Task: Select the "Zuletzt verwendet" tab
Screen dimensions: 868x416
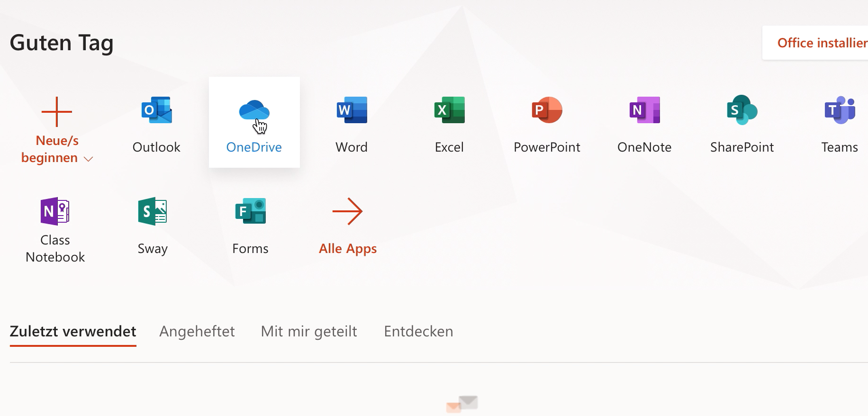Action: pyautogui.click(x=73, y=331)
